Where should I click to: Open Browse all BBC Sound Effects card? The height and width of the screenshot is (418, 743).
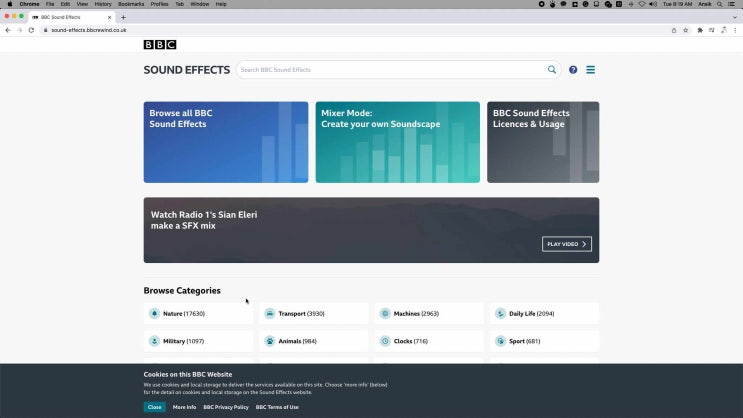coord(226,142)
